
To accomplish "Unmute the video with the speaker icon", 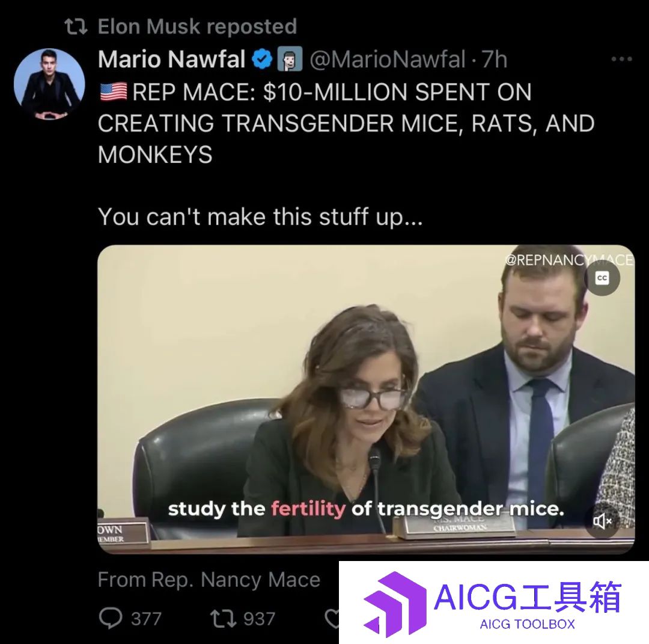I will 602,521.
